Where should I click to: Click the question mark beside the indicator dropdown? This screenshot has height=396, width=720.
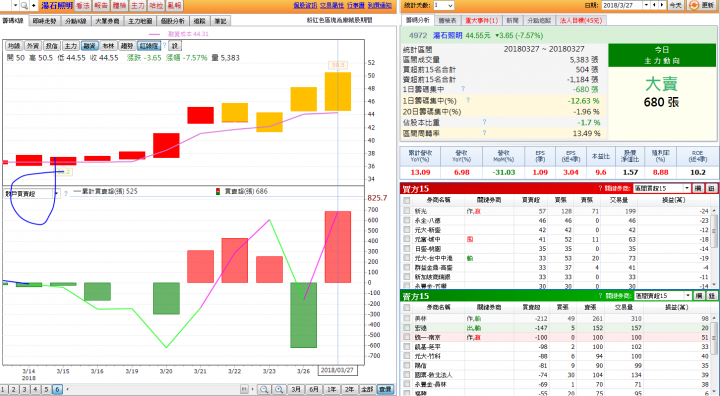[x=66, y=193]
